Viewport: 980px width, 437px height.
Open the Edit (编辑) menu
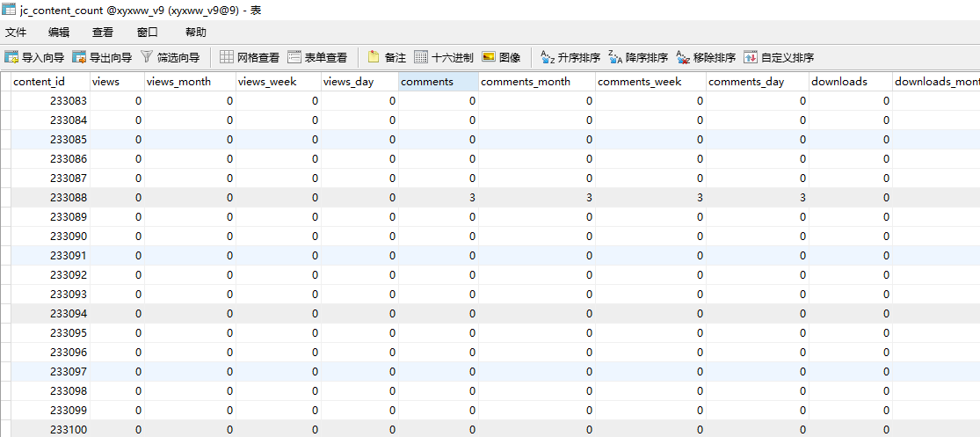(x=59, y=33)
